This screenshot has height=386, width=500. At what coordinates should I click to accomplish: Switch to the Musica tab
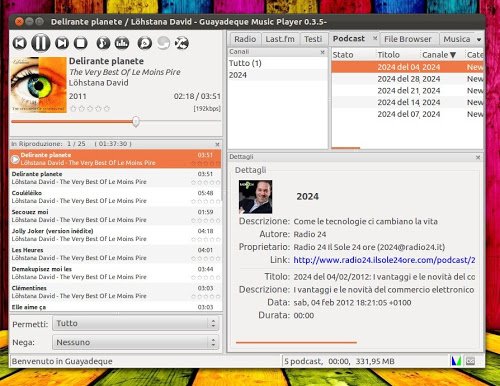pos(456,39)
